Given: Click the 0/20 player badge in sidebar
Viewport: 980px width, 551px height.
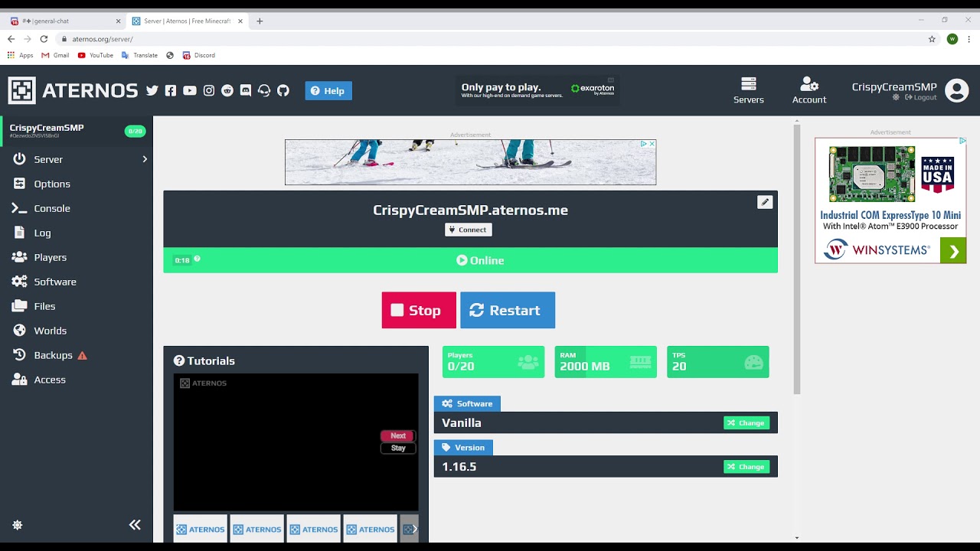Looking at the screenshot, I should (x=135, y=132).
